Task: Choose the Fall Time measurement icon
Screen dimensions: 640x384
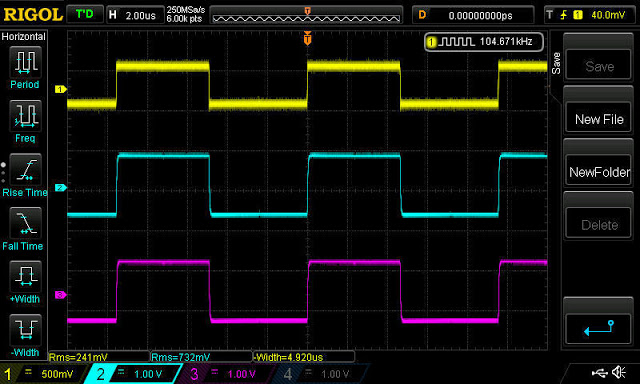Action: point(25,223)
